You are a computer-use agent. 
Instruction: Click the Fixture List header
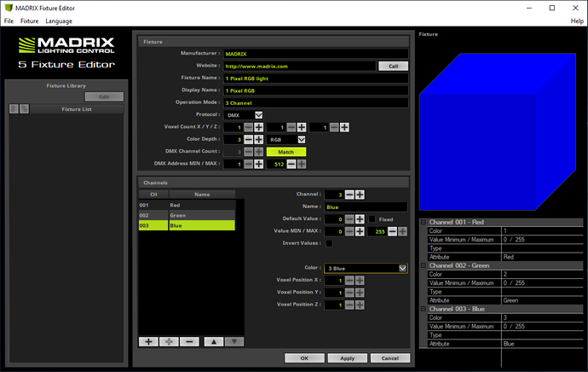pos(77,109)
